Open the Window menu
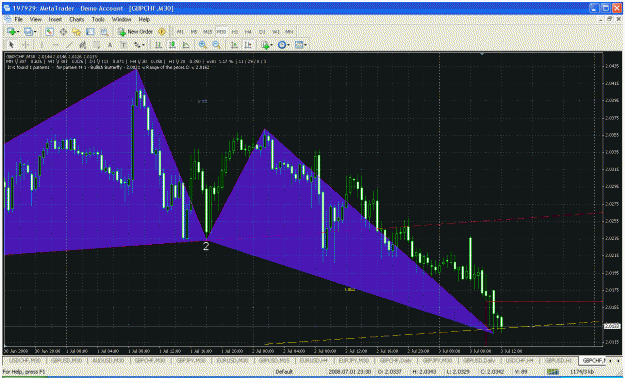625x378 pixels. tap(121, 19)
